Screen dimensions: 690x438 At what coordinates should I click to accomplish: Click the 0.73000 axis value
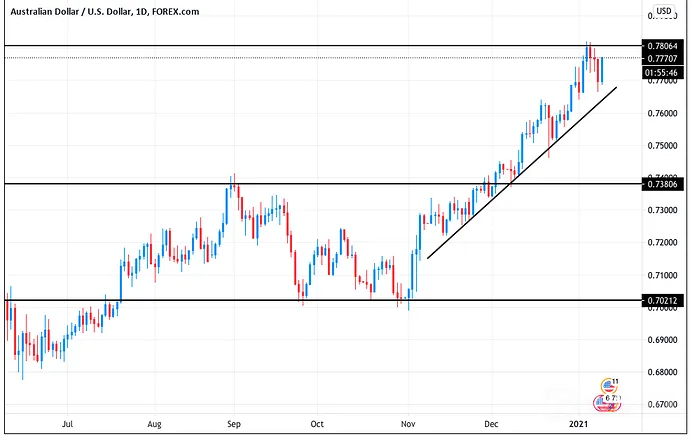pos(662,210)
